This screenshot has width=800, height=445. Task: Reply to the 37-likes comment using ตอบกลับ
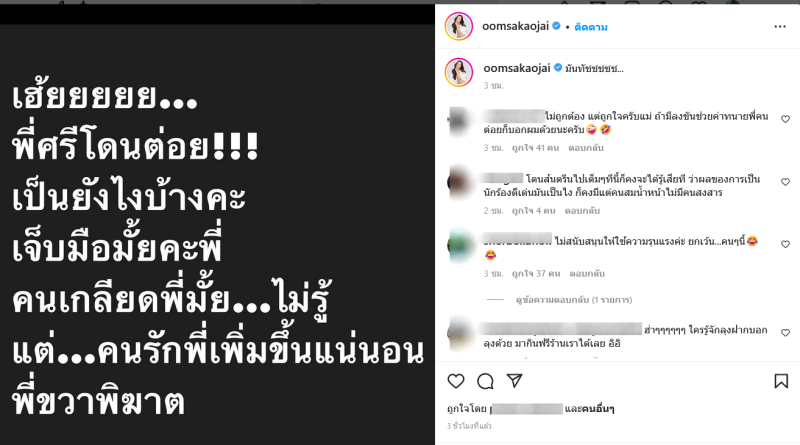[x=587, y=274]
